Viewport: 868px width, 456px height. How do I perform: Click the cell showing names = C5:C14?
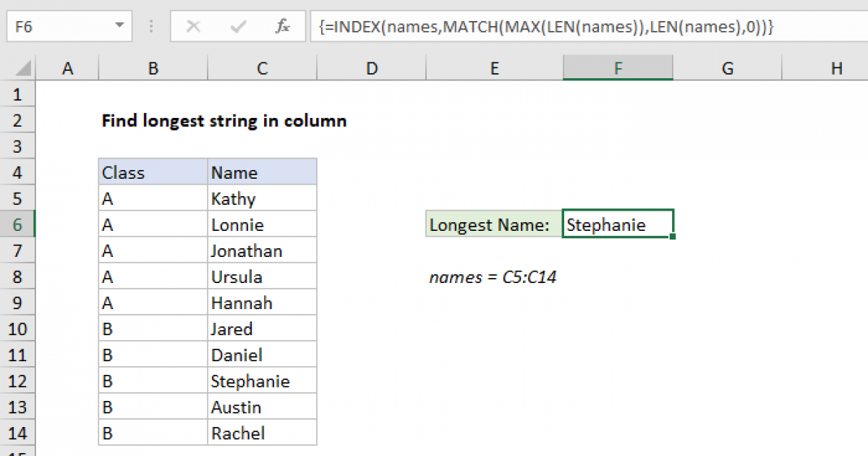tap(494, 276)
